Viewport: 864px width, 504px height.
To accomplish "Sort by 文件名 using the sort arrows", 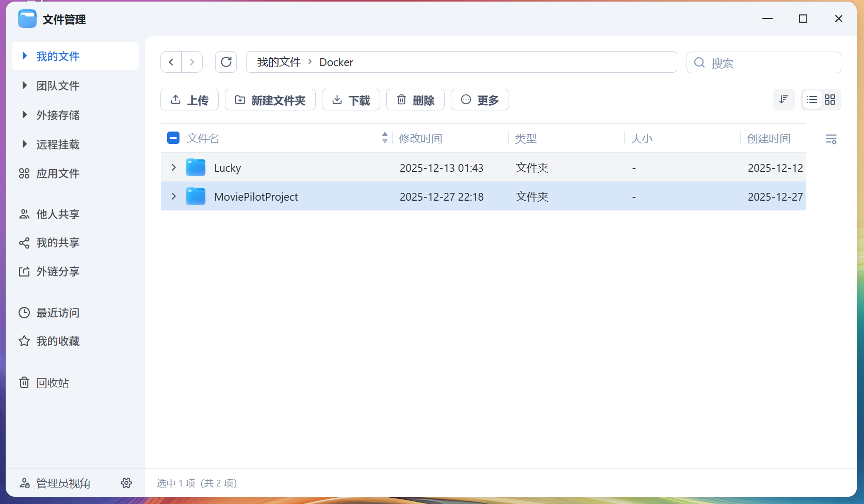I will tap(385, 138).
